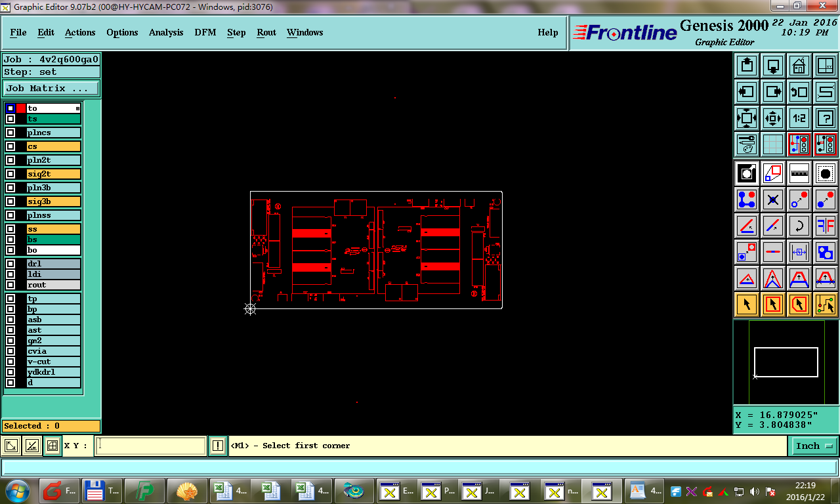
Task: Click the overview navigation thumbnail
Action: 786,362
